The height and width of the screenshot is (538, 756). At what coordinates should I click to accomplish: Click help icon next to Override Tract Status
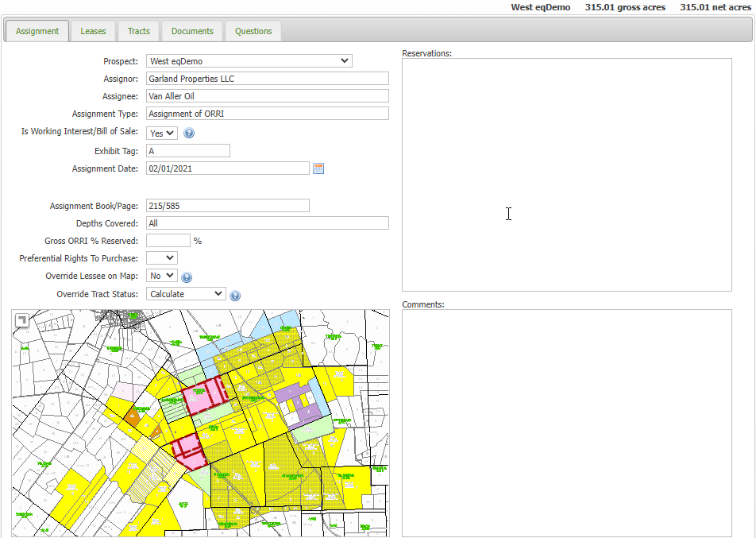point(235,296)
